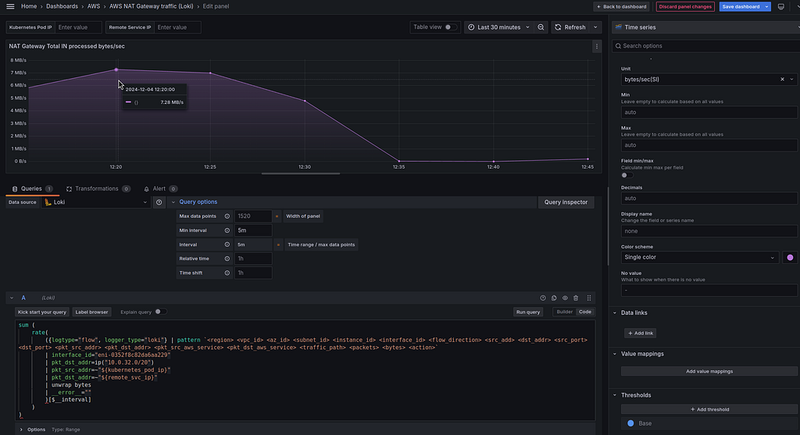
Task: Click info icon next to Min interval
Action: pyautogui.click(x=227, y=231)
